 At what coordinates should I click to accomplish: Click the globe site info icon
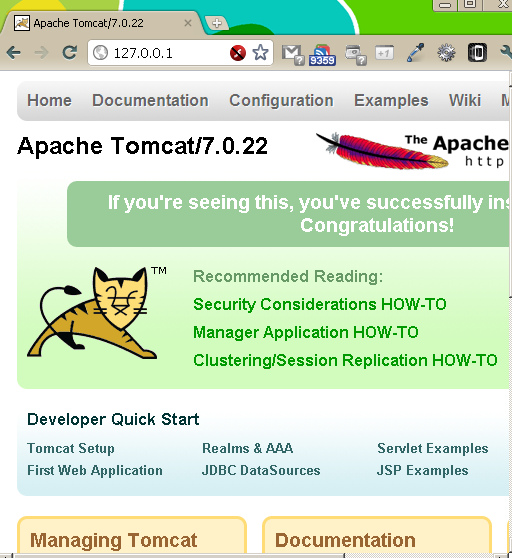100,53
